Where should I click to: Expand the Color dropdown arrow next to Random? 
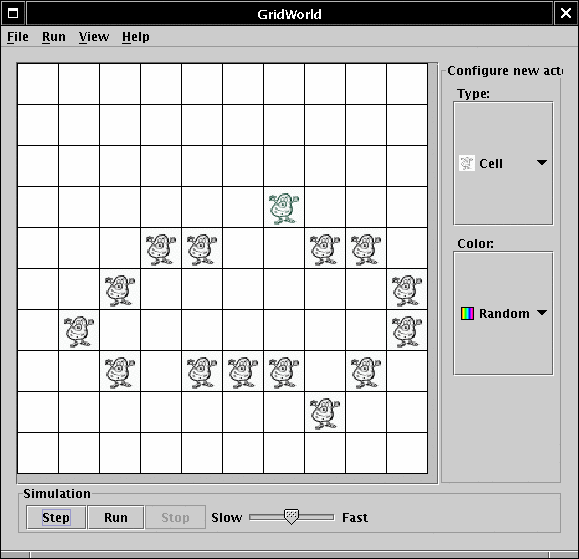542,313
